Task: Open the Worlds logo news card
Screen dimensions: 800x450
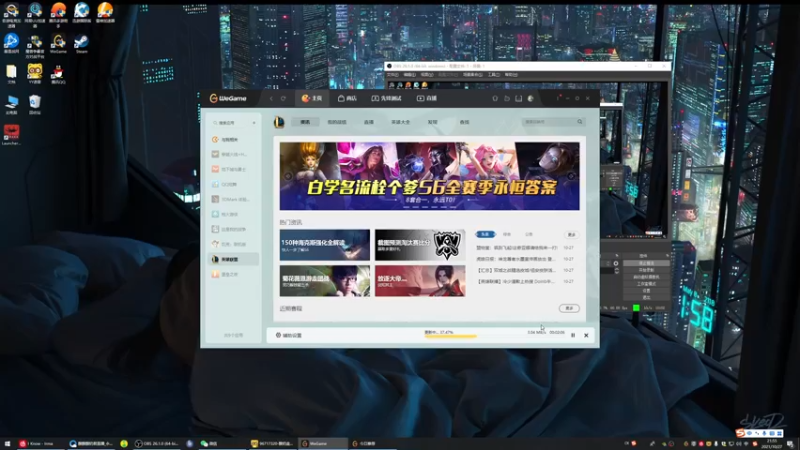Action: (420, 245)
